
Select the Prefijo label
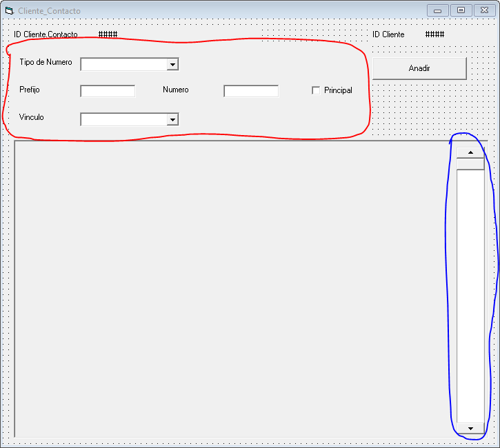(30, 90)
